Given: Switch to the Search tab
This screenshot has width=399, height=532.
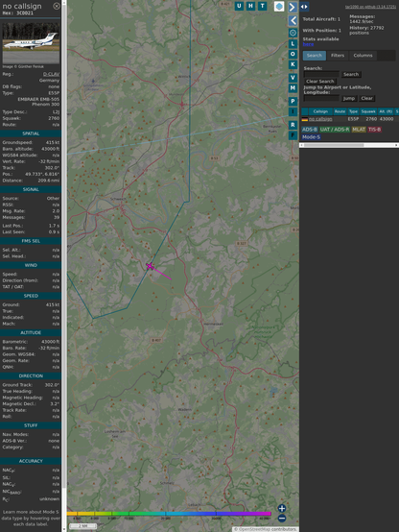Looking at the screenshot, I should [315, 56].
